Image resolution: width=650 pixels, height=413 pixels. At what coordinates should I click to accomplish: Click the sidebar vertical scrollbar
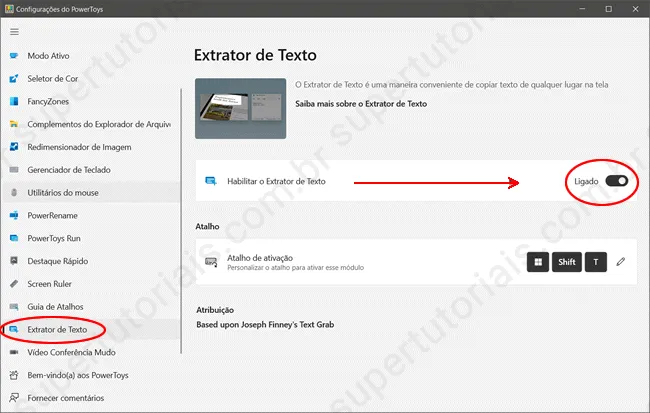181,221
